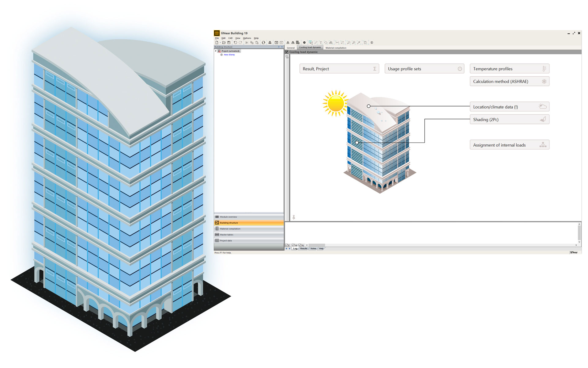Select the Module overview sidebar icon
This screenshot has width=588, height=368.
pyautogui.click(x=217, y=217)
